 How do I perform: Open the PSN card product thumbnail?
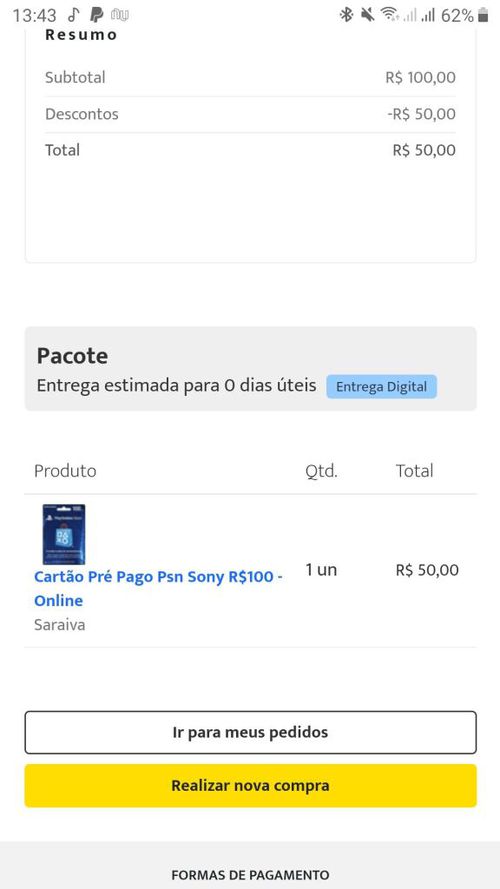pos(63,534)
